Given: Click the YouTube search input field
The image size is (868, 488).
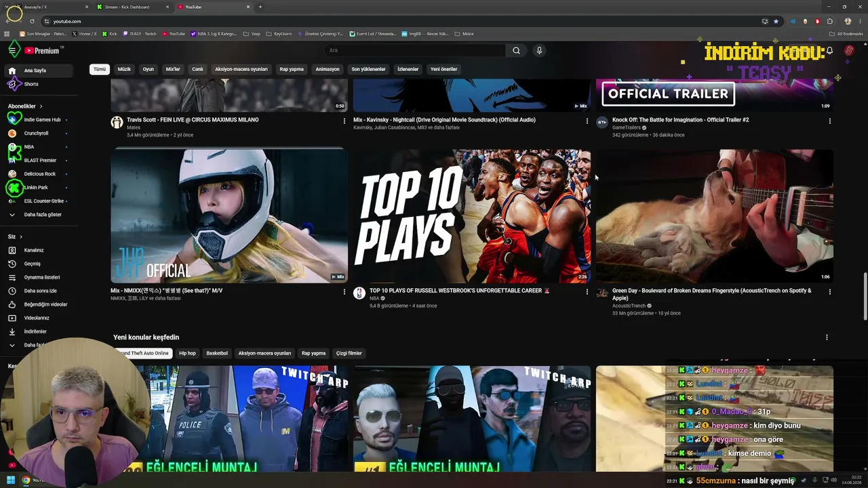Looking at the screenshot, I should tap(414, 50).
